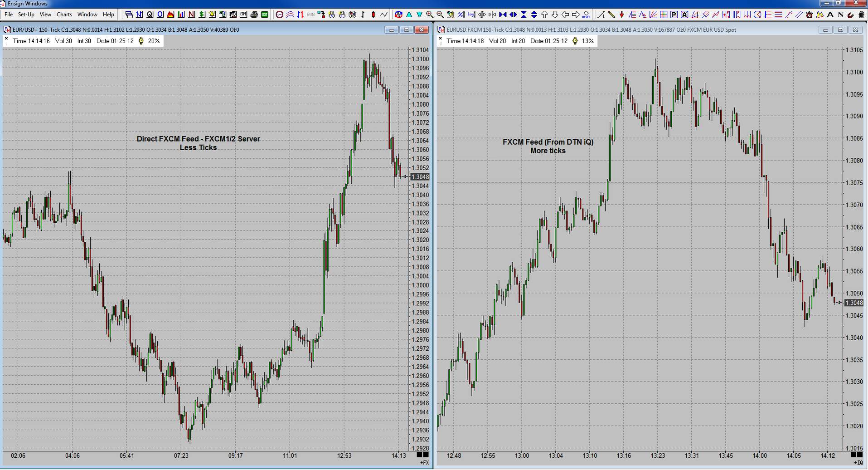Viewport: 868px width, 470px height.
Task: Select the trend line draw tool
Action: (x=601, y=15)
